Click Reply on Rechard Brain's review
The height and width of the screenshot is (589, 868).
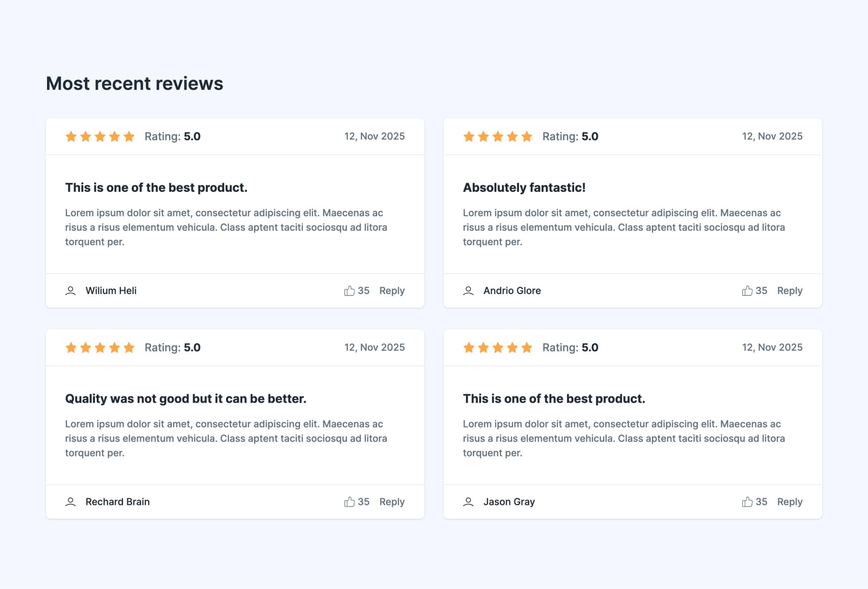pos(392,502)
